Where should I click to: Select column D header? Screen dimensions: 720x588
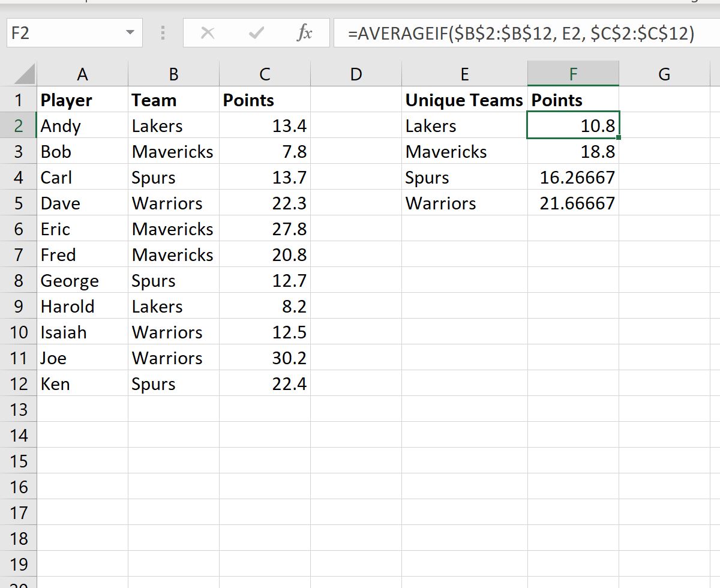pyautogui.click(x=356, y=74)
